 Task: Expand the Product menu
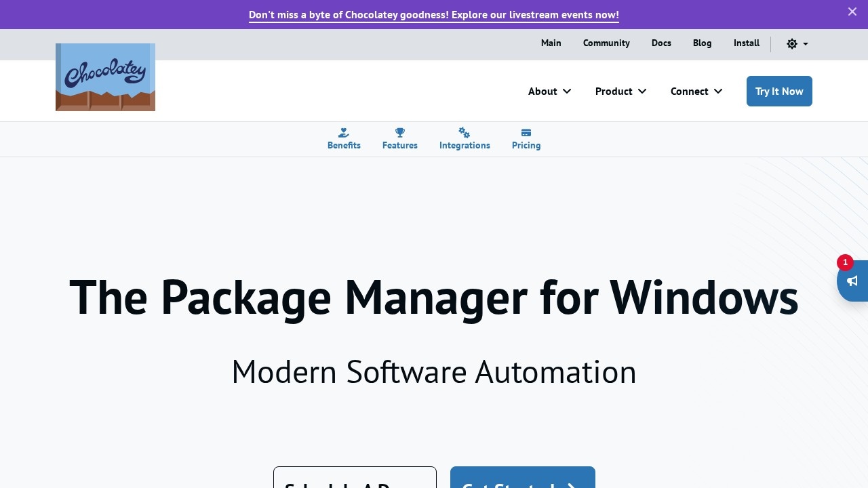coord(621,91)
